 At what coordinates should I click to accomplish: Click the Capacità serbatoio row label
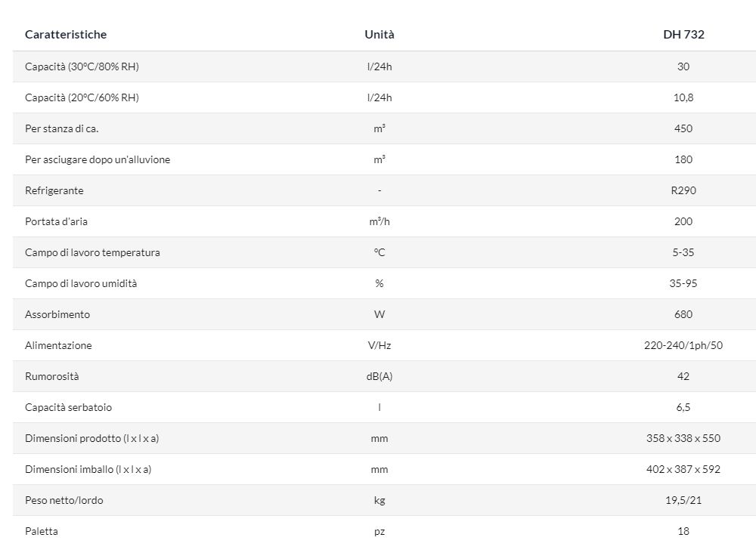click(69, 407)
